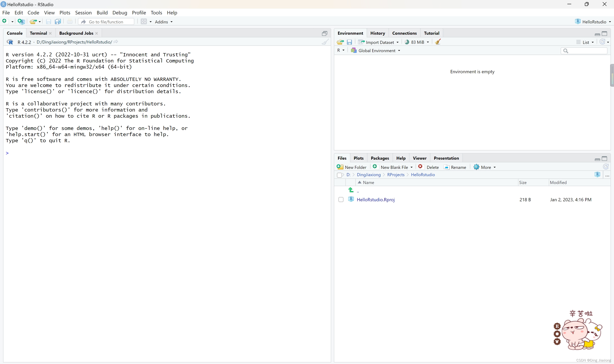The width and height of the screenshot is (614, 364).
Task: Go up to the parent directory arrow
Action: click(x=351, y=190)
